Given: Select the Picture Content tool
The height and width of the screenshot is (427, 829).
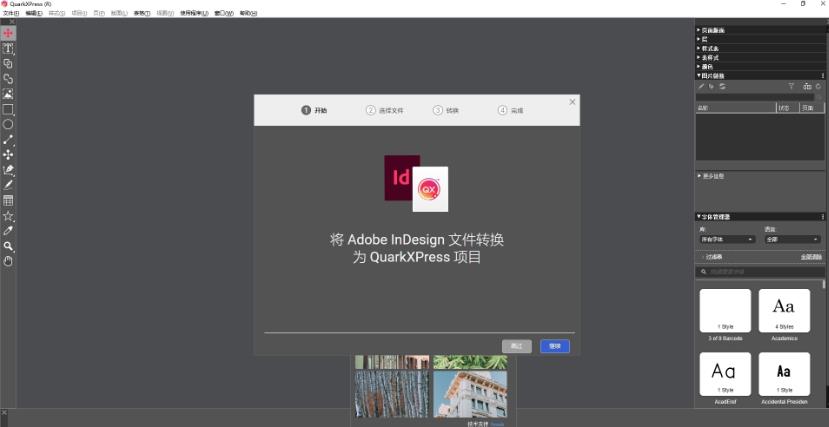Looking at the screenshot, I should pyautogui.click(x=8, y=94).
